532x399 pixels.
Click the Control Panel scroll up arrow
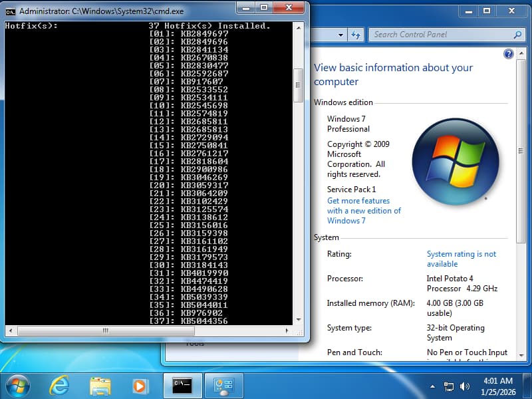click(521, 54)
